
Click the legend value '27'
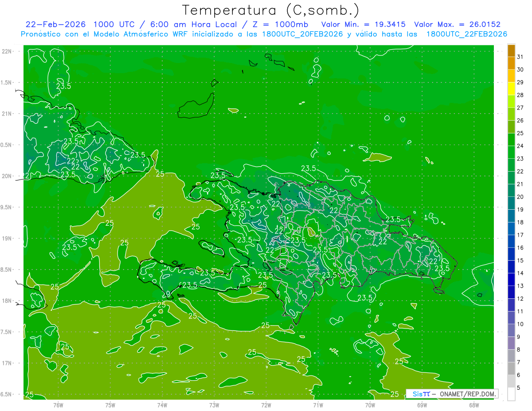pyautogui.click(x=520, y=108)
